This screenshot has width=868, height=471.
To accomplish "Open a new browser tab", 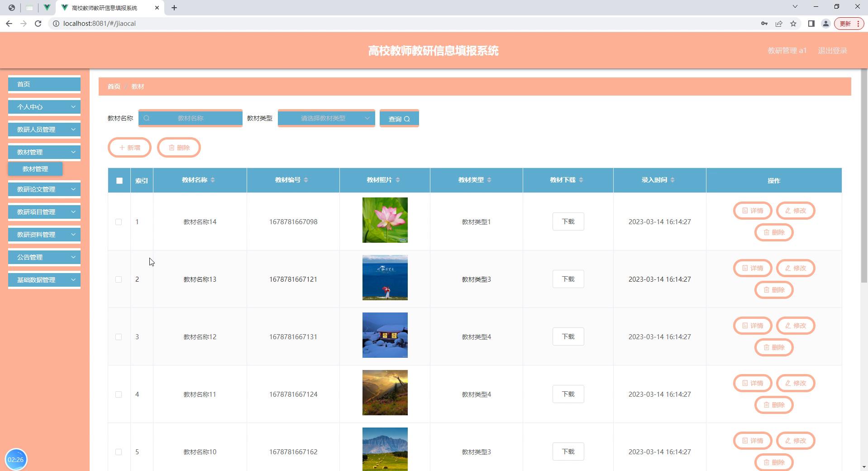I will pos(174,8).
